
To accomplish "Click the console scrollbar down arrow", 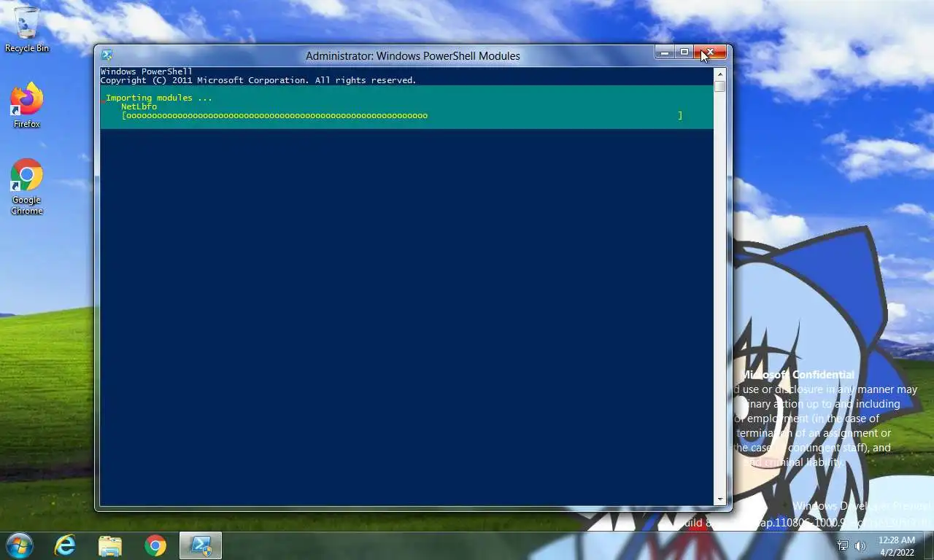I will tap(720, 500).
